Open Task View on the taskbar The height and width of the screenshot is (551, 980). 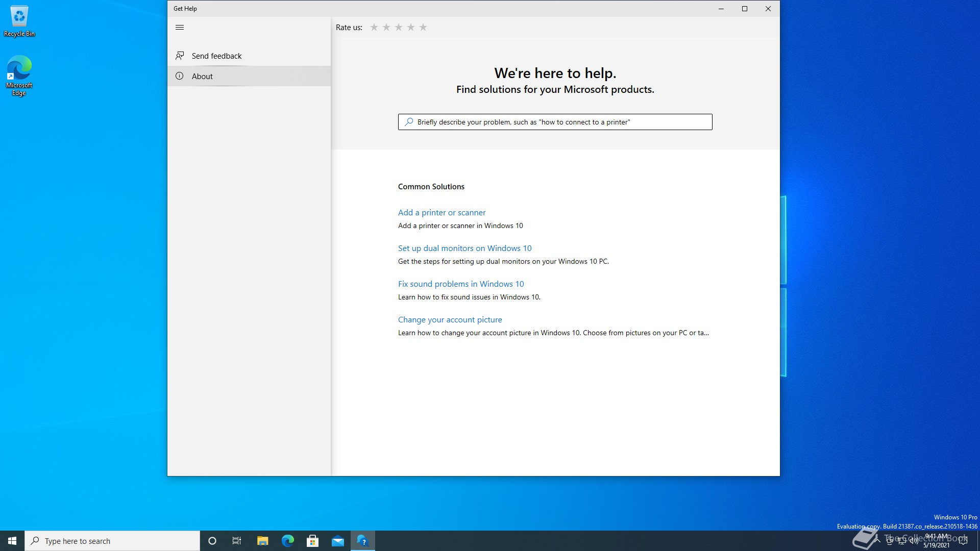click(237, 541)
